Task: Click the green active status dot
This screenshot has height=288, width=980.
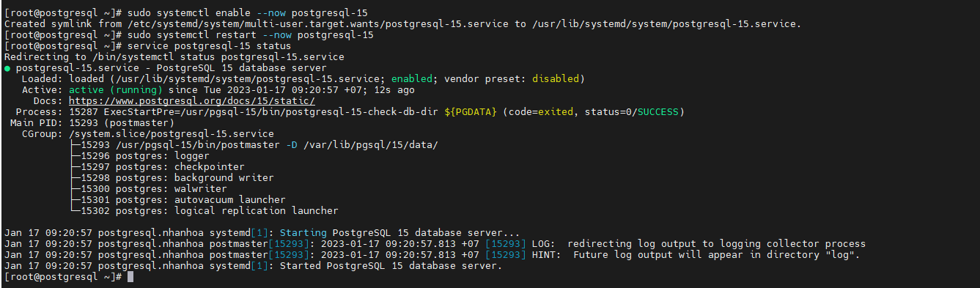Action: (7, 67)
